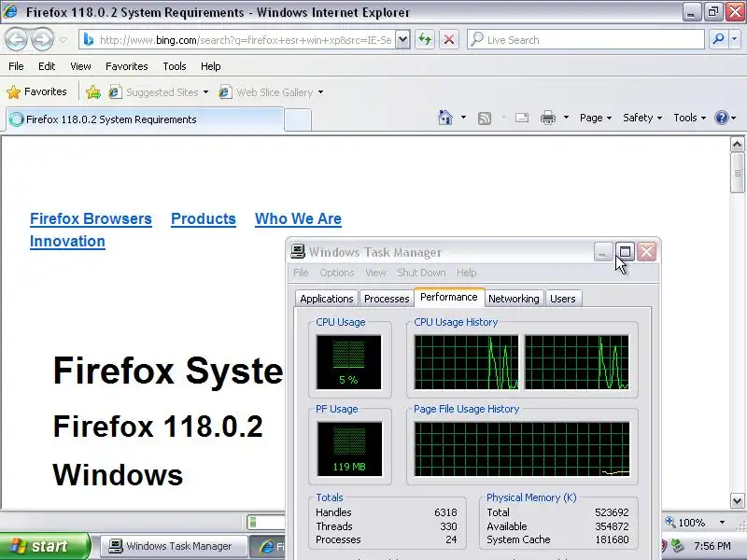Screen dimensions: 747x560
Task: Click the Live Search magnifier button
Action: 718,39
